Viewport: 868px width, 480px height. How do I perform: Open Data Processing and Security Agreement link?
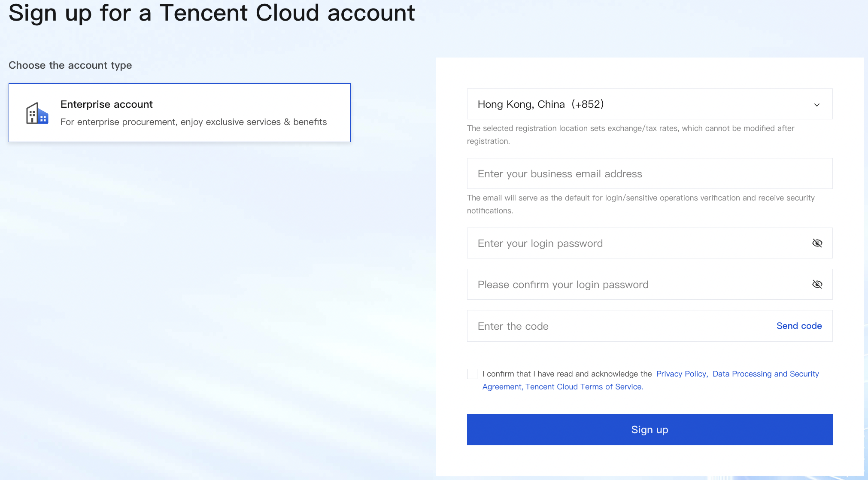tap(765, 374)
